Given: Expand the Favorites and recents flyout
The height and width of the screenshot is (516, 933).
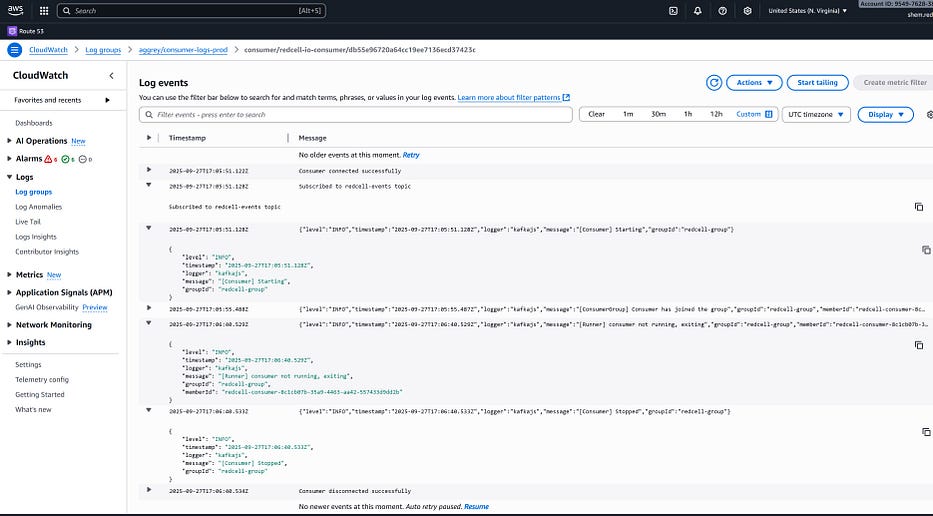Looking at the screenshot, I should click(x=107, y=100).
